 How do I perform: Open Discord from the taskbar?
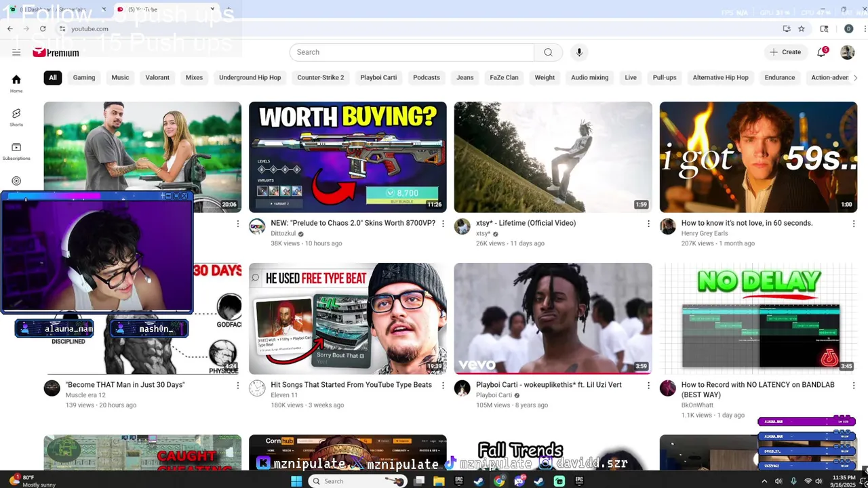pyautogui.click(x=519, y=481)
